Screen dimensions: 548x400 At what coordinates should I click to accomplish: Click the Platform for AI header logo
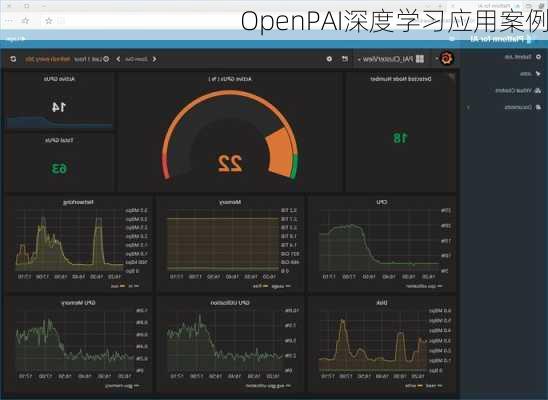coord(500,39)
